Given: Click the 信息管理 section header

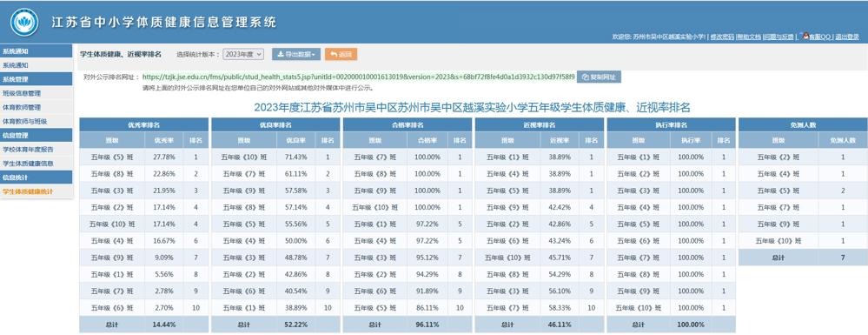Looking at the screenshot, I should pos(36,136).
